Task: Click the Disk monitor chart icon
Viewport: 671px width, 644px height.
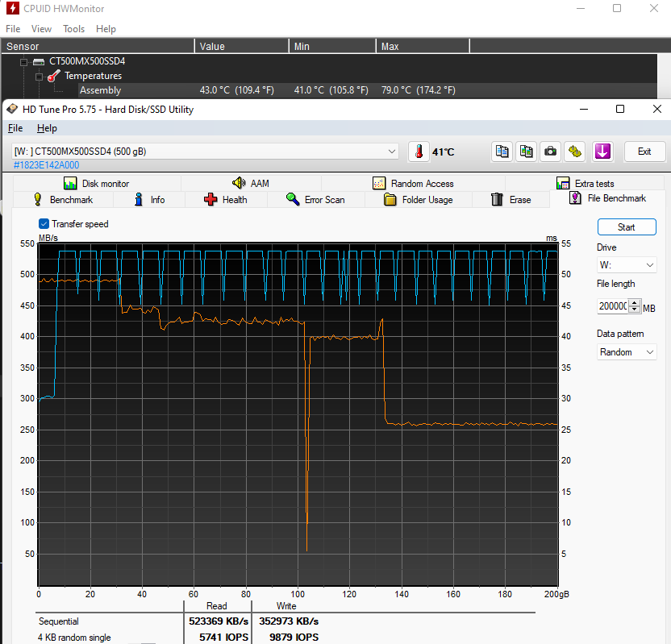Action: [70, 184]
